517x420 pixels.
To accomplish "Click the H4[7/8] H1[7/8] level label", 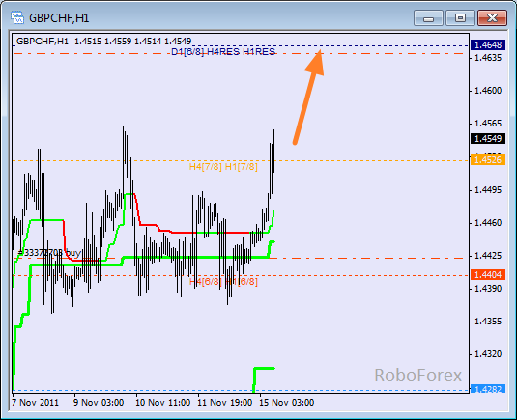I will coord(223,167).
